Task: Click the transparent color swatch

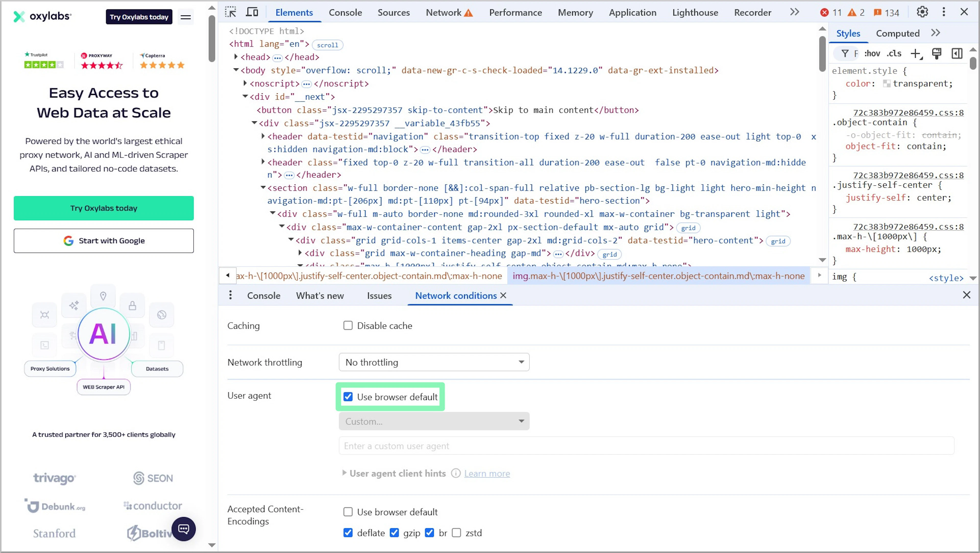Action: point(886,84)
